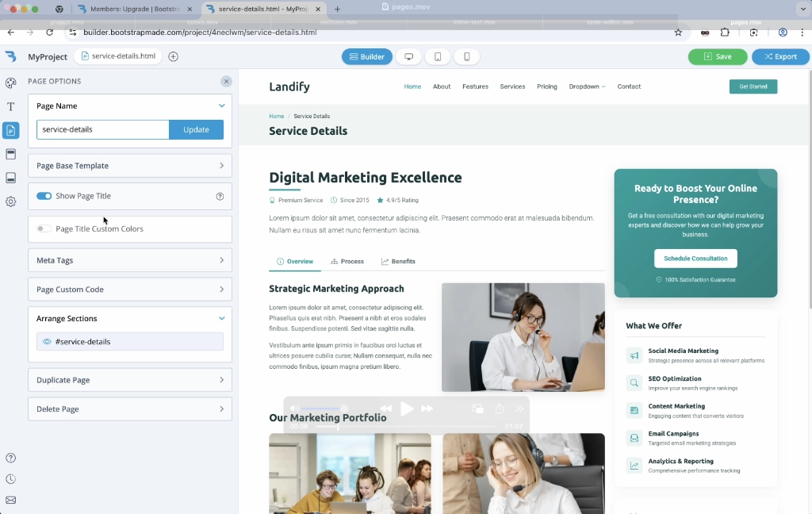Hide the #service-details section with eye icon

click(47, 341)
